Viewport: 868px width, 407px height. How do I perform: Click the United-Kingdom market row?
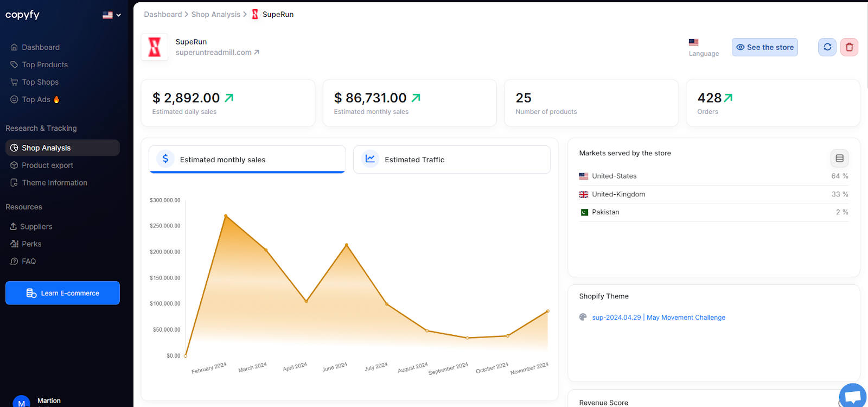(x=713, y=194)
